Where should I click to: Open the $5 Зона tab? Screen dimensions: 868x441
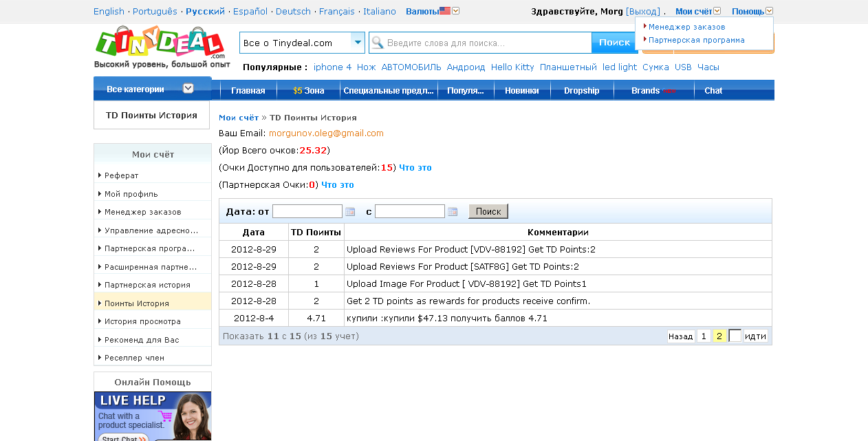tap(309, 90)
